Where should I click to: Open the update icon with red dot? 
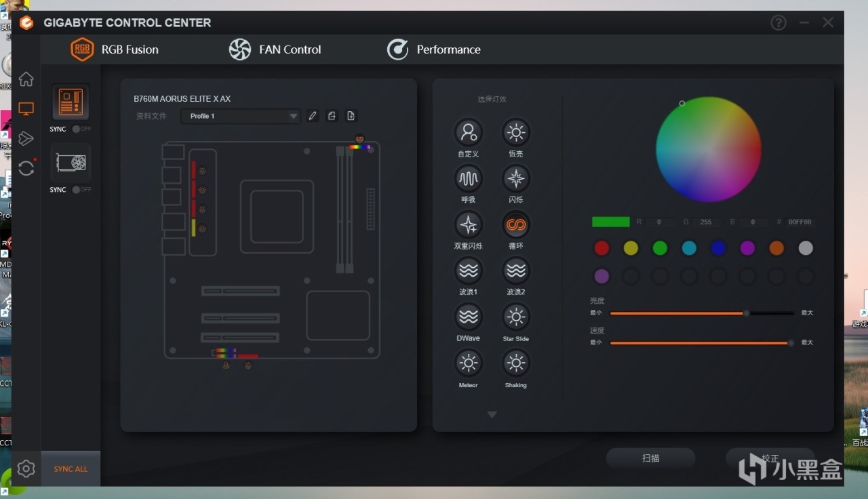pyautogui.click(x=26, y=167)
